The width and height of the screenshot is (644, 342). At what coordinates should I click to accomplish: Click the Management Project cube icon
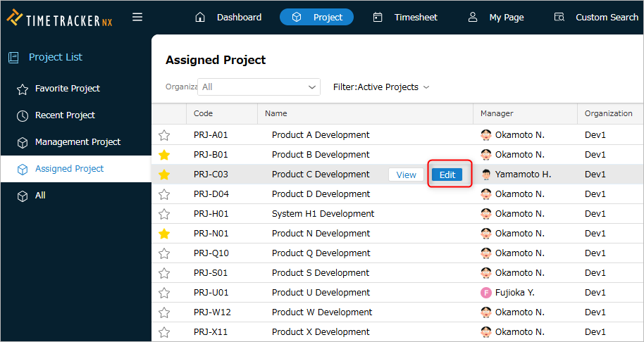point(22,143)
